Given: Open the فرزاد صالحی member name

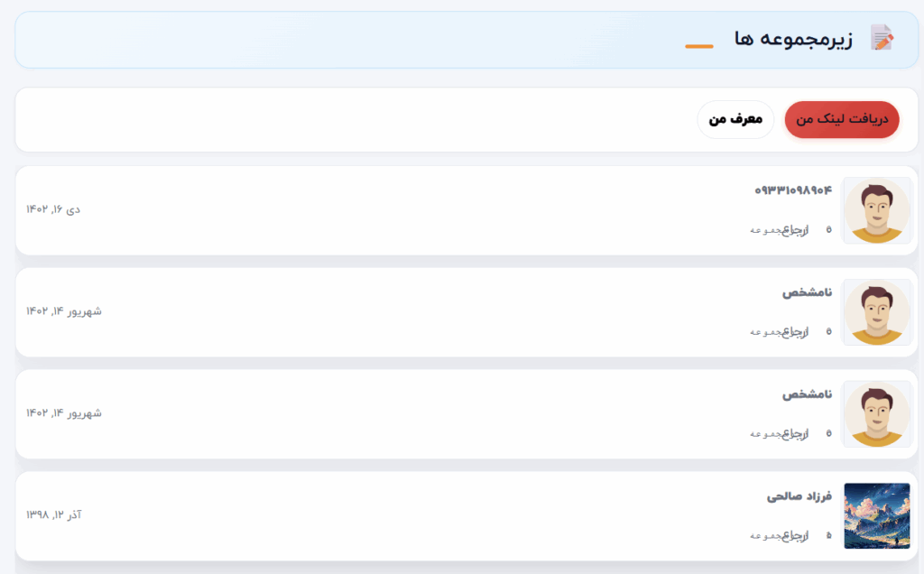Looking at the screenshot, I should click(x=799, y=496).
